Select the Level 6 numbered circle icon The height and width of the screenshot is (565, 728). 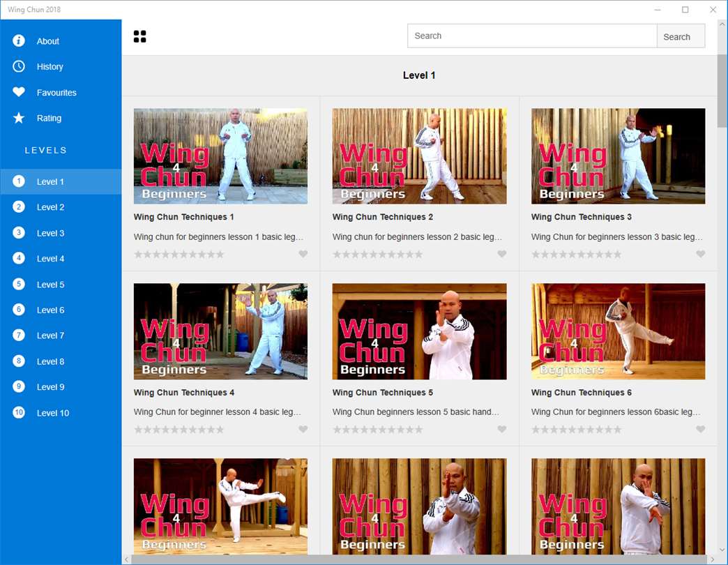point(19,310)
